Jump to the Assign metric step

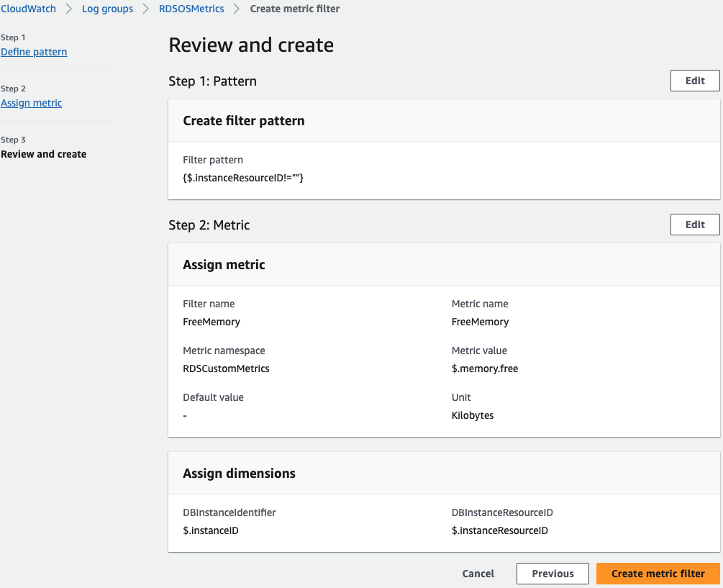(32, 103)
